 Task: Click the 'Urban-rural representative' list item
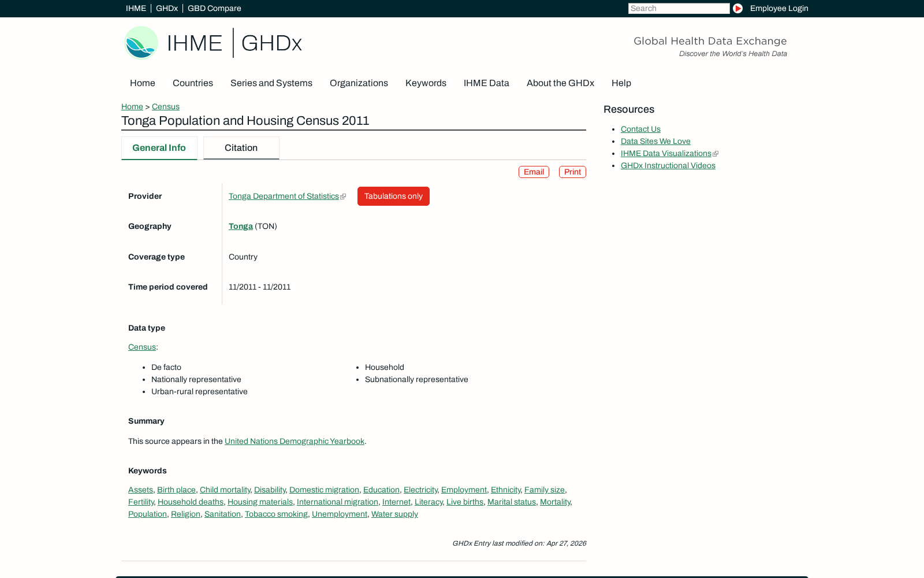click(x=199, y=391)
